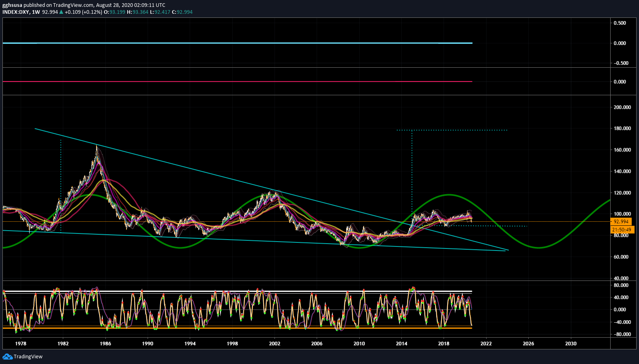The width and height of the screenshot is (639, 364).
Task: Click the countdown timer label 21:50:49
Action: click(x=622, y=230)
